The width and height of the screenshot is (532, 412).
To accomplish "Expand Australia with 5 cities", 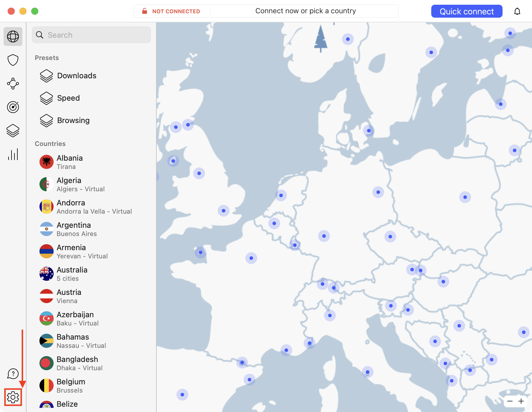I will click(72, 274).
